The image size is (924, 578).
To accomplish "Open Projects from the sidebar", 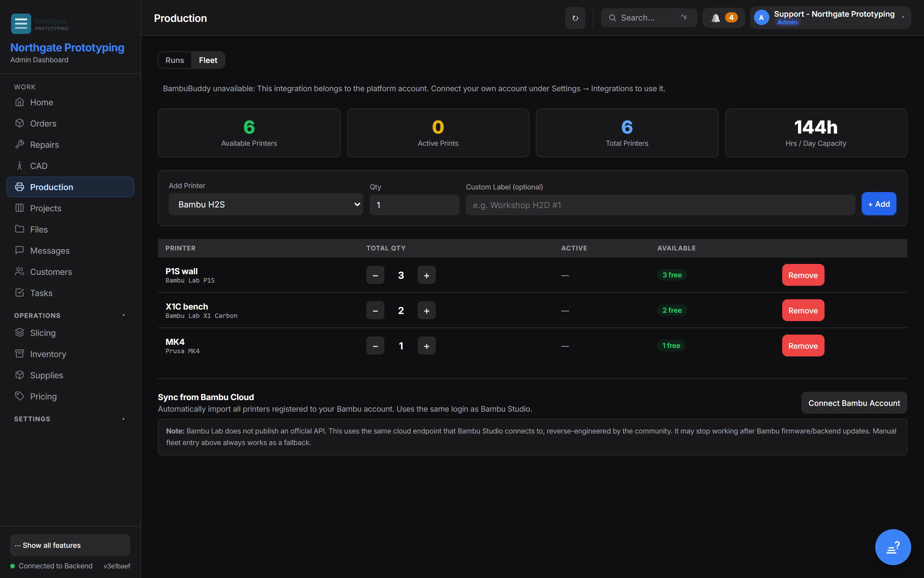I will click(70, 208).
